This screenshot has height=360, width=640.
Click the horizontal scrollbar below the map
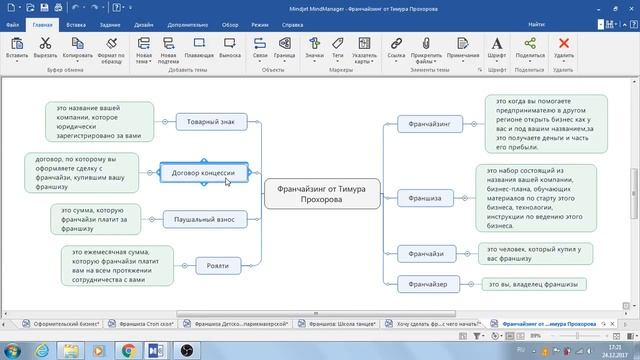pyautogui.click(x=316, y=313)
